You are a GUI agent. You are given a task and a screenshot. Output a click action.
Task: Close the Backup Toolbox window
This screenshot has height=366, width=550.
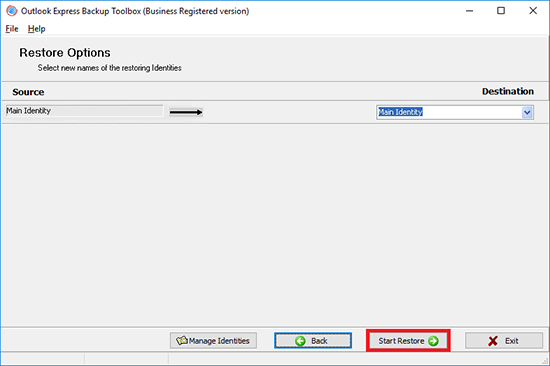point(533,11)
